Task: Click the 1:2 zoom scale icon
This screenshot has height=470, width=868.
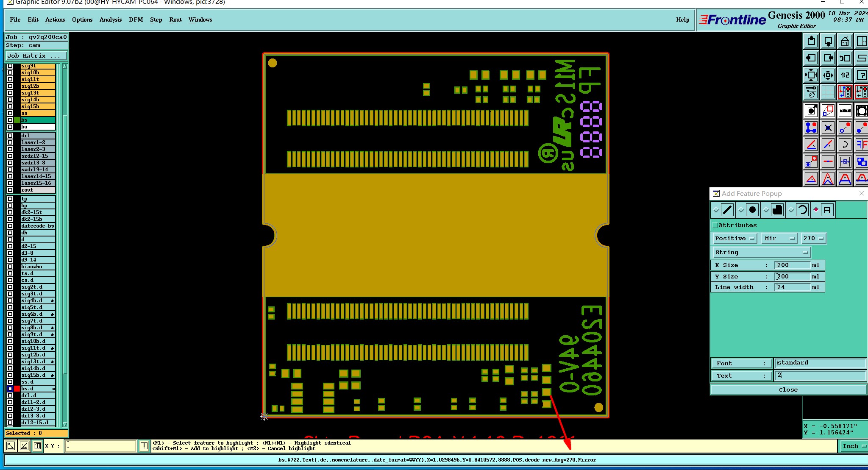Action: (x=845, y=75)
